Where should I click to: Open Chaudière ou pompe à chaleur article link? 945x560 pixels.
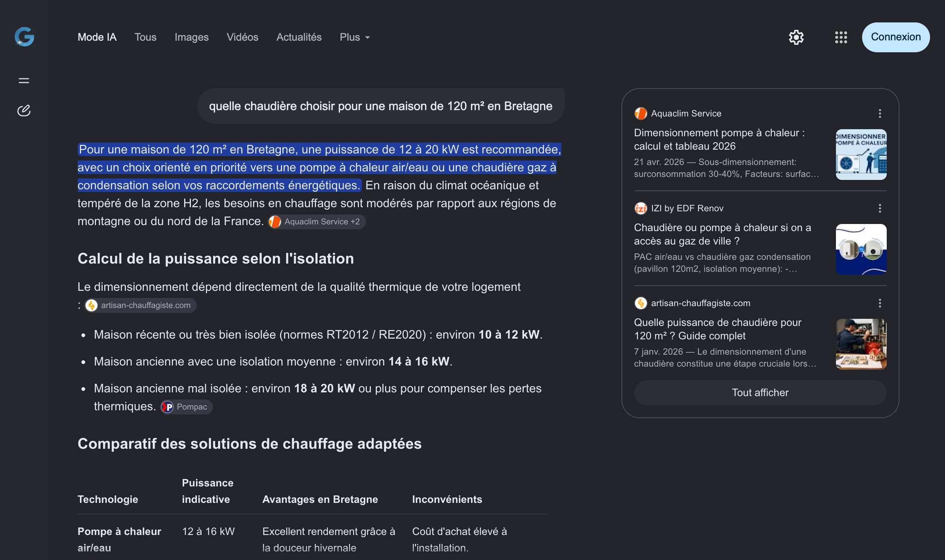click(x=722, y=234)
